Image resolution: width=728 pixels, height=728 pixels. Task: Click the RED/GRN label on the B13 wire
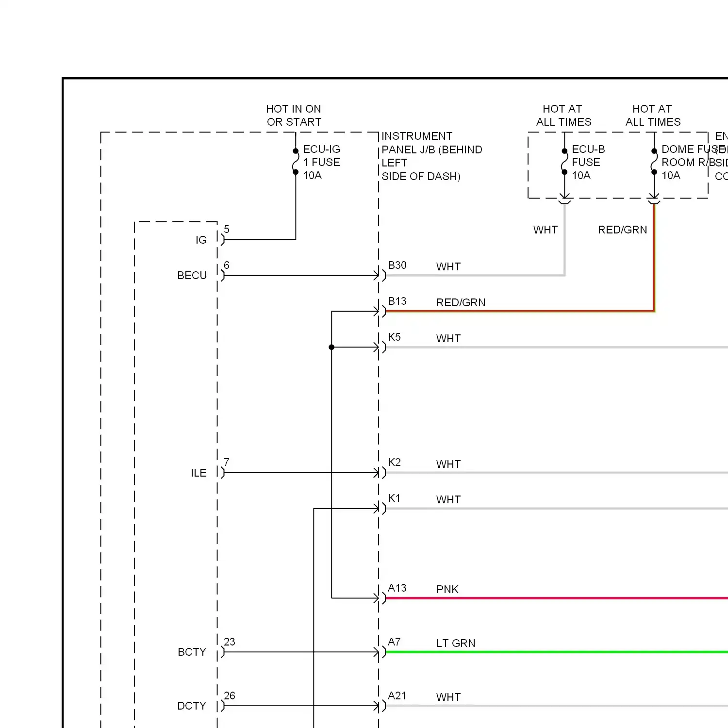[461, 302]
